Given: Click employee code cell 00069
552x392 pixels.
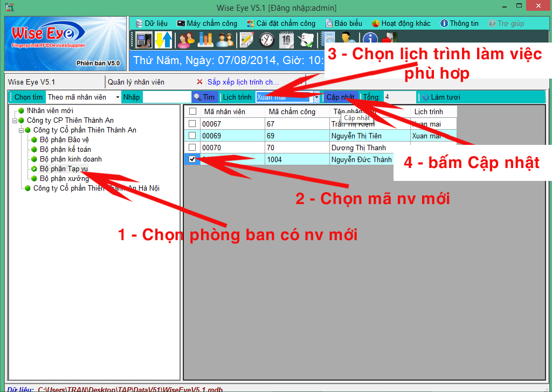Looking at the screenshot, I should 233,136.
